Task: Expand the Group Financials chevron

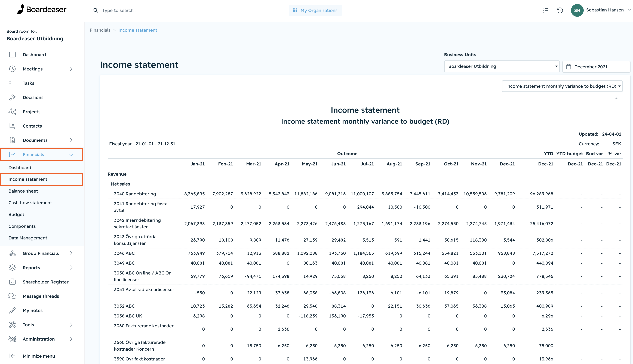Action: [71, 253]
